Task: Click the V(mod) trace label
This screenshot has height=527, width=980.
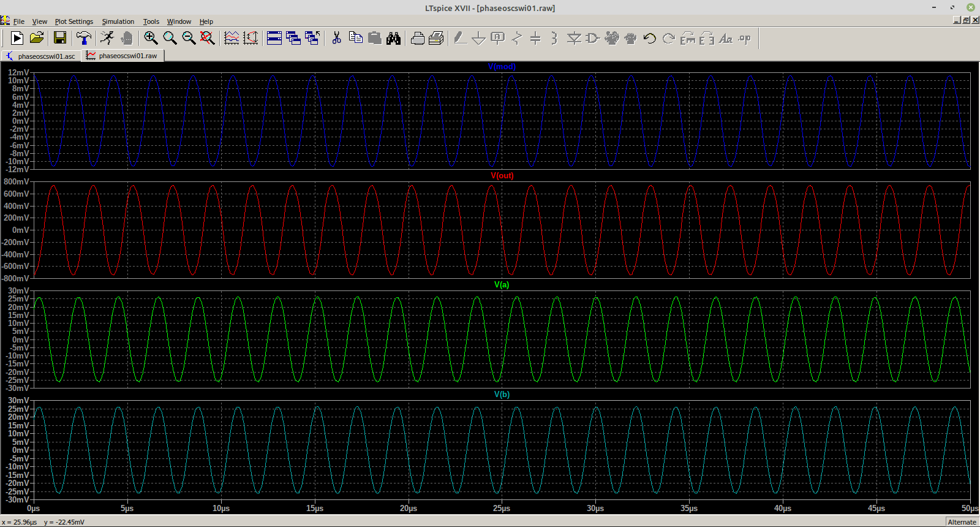Action: click(x=502, y=66)
